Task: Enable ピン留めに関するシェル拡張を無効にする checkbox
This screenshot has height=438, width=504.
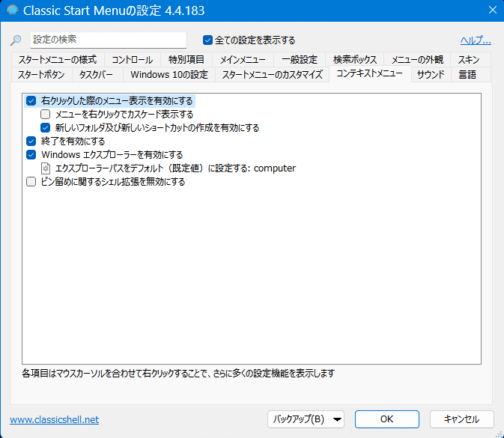Action: [x=31, y=182]
